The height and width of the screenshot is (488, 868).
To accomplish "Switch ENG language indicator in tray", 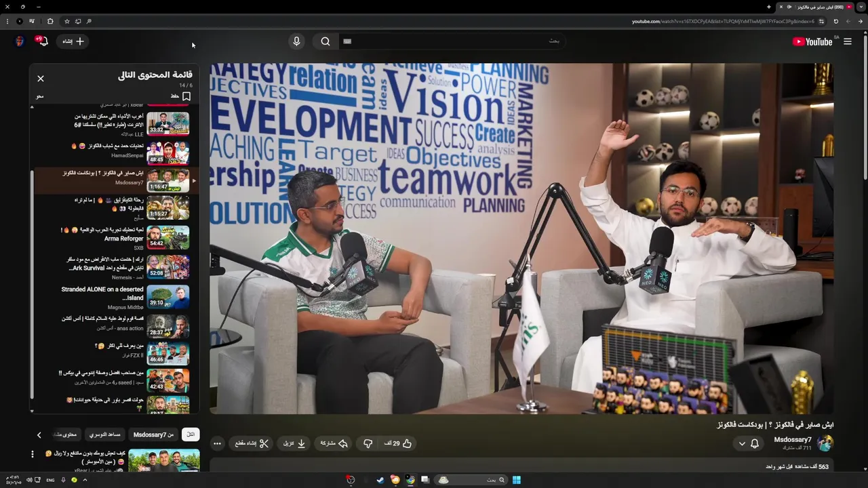I will coord(51,480).
